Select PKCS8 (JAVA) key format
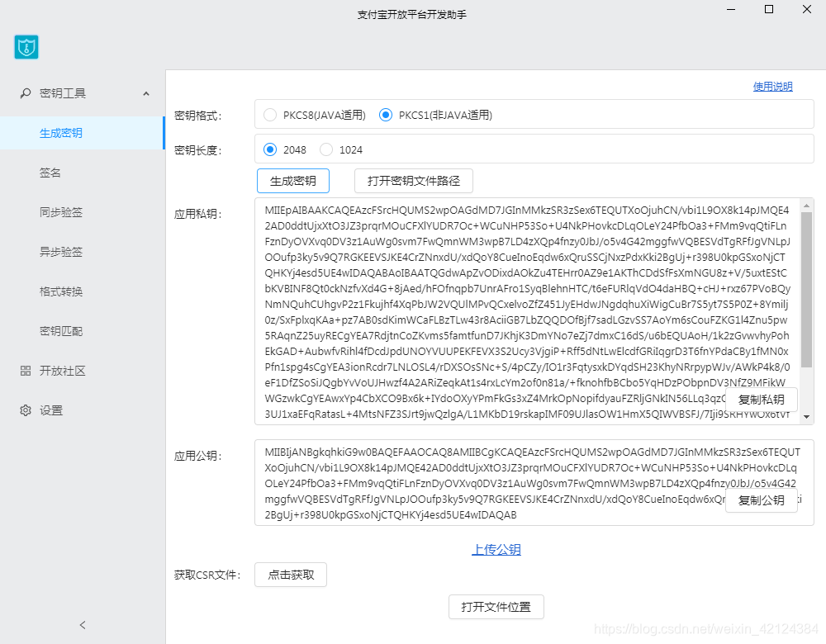This screenshot has width=826, height=644. [270, 115]
